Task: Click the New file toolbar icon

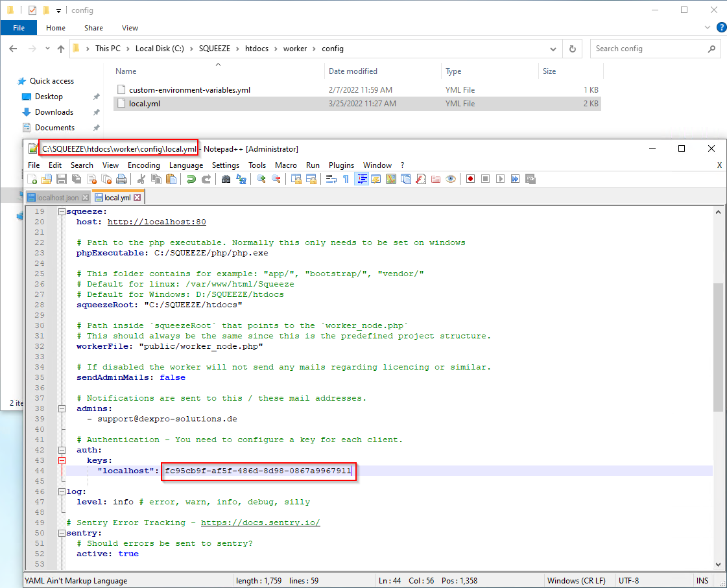Action: (x=32, y=179)
